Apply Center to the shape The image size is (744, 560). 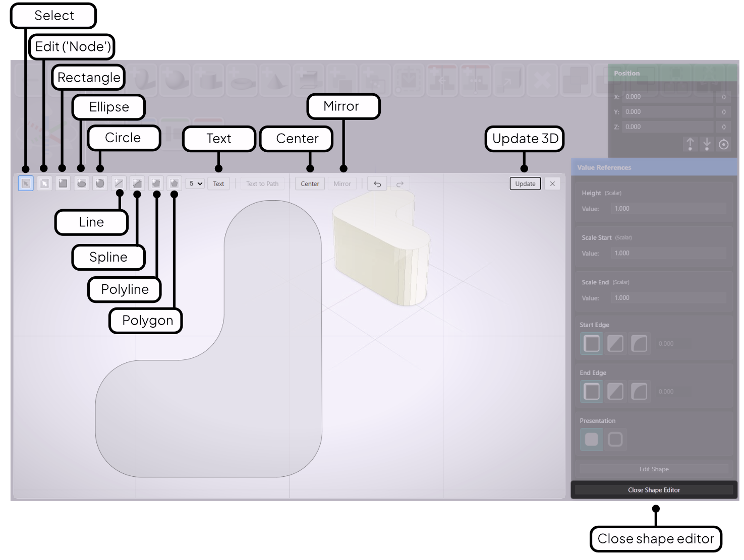[309, 183]
